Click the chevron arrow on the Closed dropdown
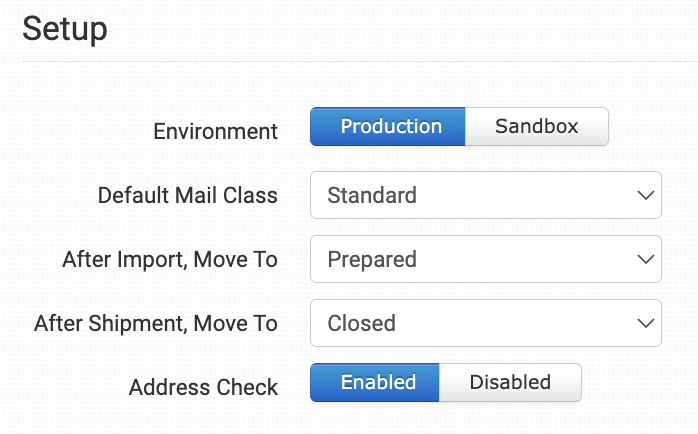 point(645,323)
